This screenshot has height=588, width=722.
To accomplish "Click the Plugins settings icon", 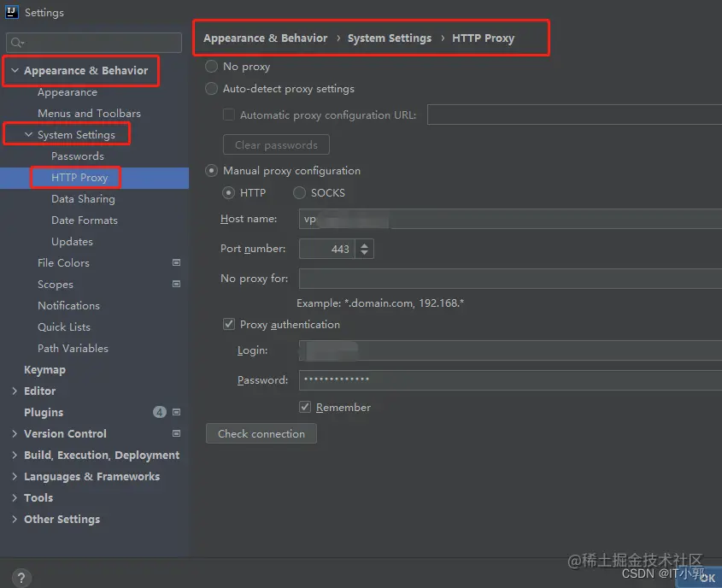I will [x=176, y=412].
